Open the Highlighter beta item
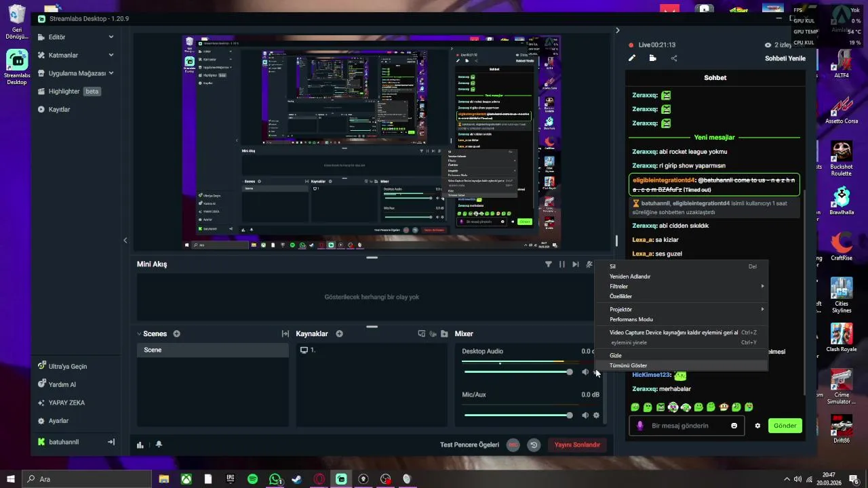Image resolution: width=868 pixels, height=488 pixels. coord(68,91)
